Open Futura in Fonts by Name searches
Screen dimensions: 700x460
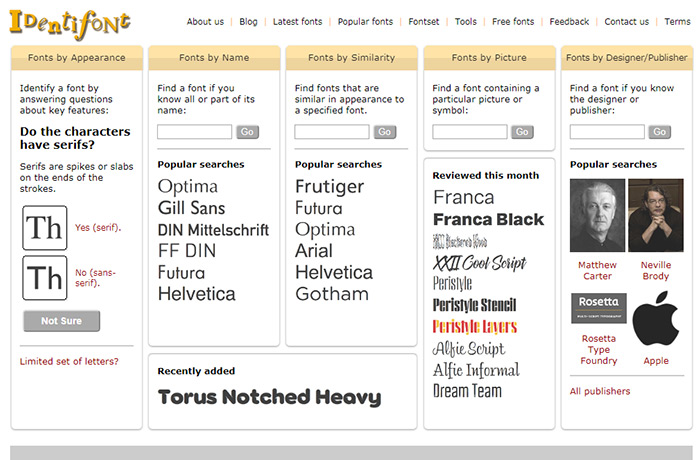[181, 272]
